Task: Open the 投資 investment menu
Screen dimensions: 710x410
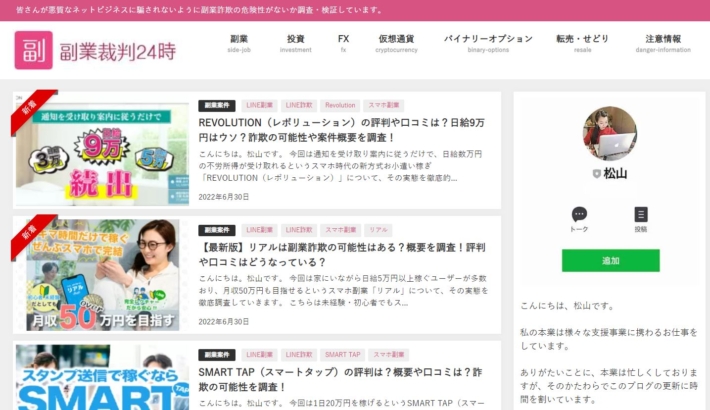Action: click(x=296, y=43)
